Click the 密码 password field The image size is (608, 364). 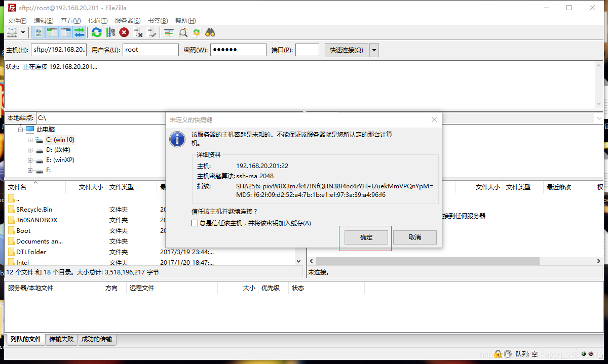[x=238, y=50]
